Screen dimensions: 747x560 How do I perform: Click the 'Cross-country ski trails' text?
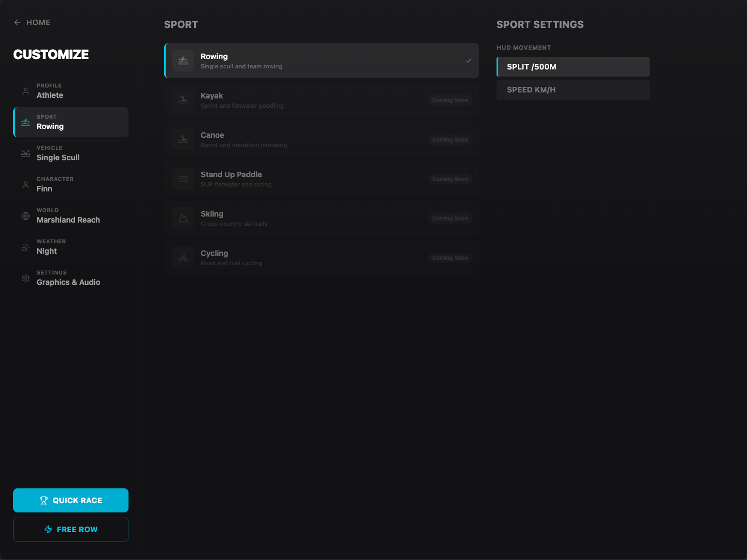click(x=234, y=224)
